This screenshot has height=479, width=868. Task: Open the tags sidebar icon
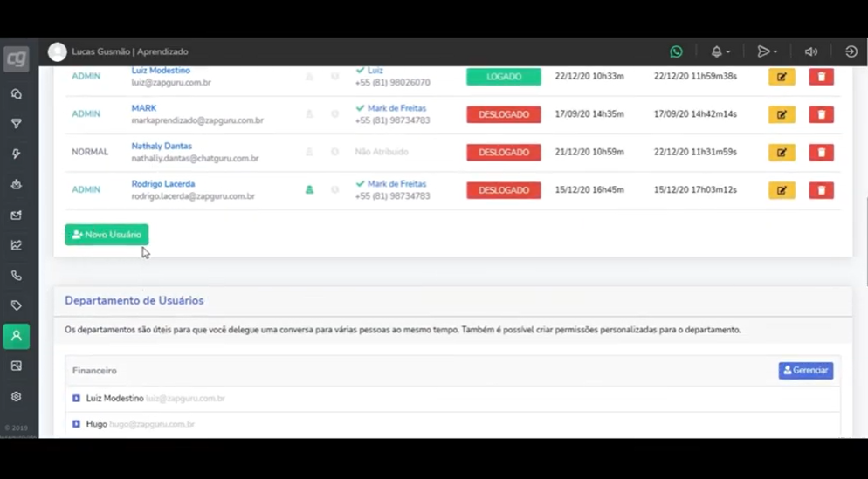tap(17, 305)
